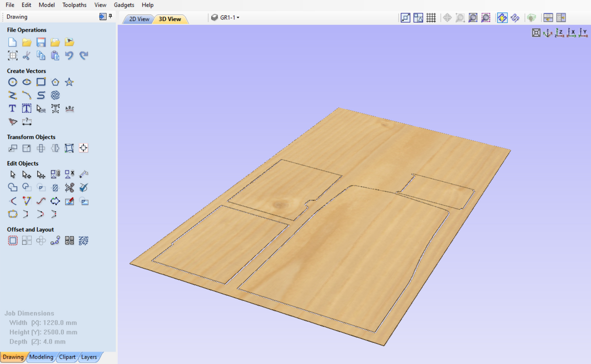This screenshot has width=591, height=364.
Task: Open the Gadgets menu
Action: (124, 5)
